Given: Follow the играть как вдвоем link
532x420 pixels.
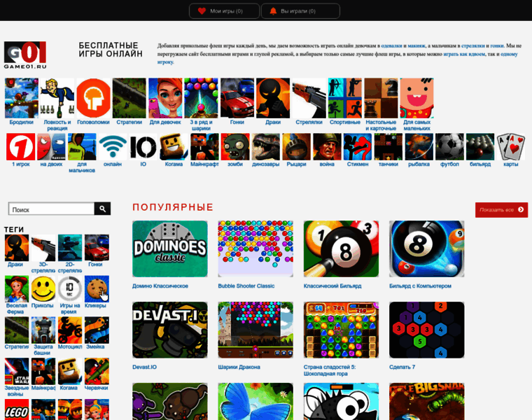Looking at the screenshot, I should [464, 54].
